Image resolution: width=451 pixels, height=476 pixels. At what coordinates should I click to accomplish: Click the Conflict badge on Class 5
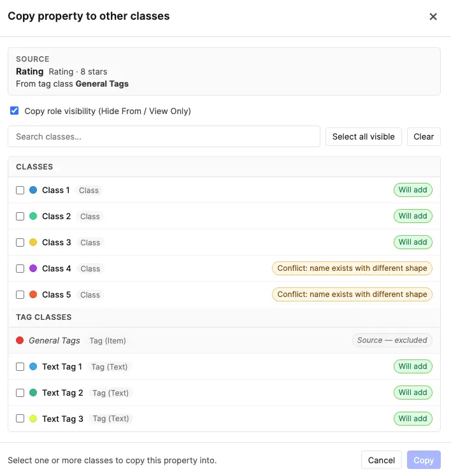[x=352, y=294]
